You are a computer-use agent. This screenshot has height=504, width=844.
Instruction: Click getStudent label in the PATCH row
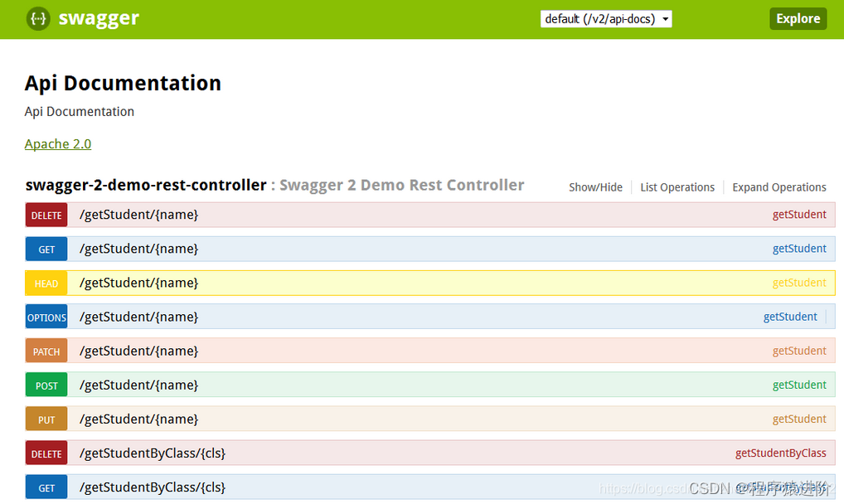799,351
